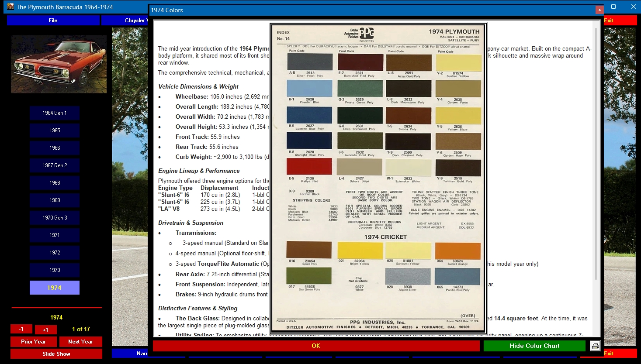
Task: Select the 1968 year button
Action: coord(55,183)
